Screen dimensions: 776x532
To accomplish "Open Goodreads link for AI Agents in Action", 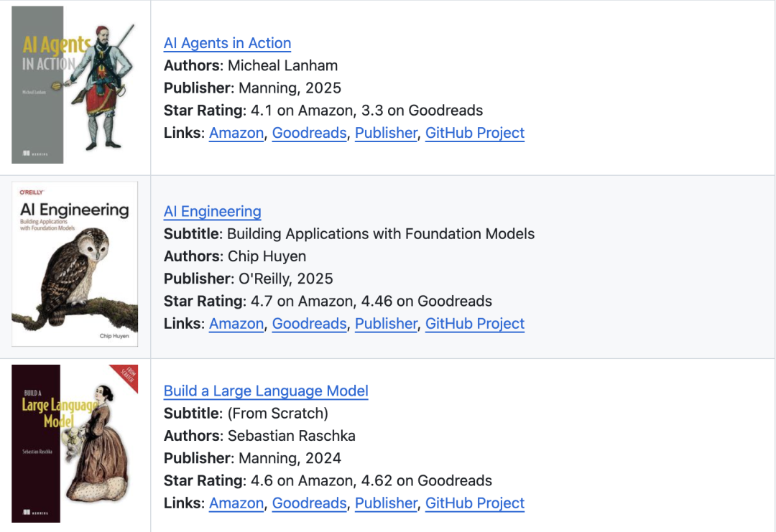I will tap(309, 133).
